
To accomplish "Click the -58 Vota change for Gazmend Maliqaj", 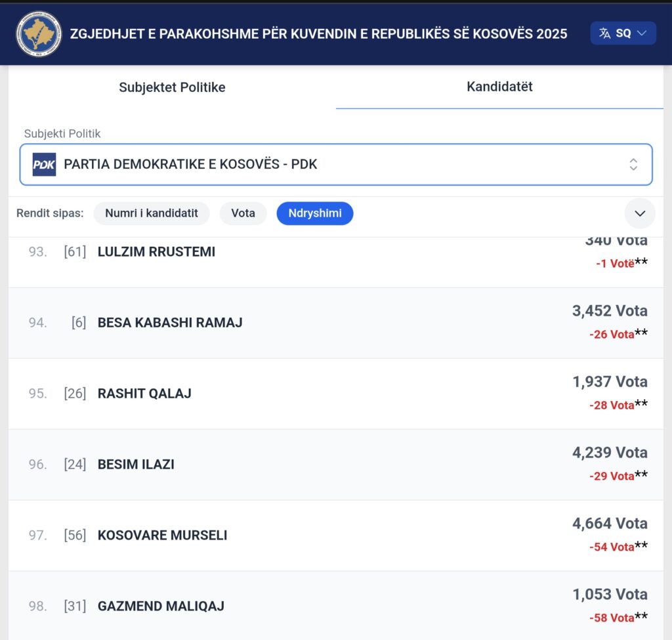I will tap(612, 618).
